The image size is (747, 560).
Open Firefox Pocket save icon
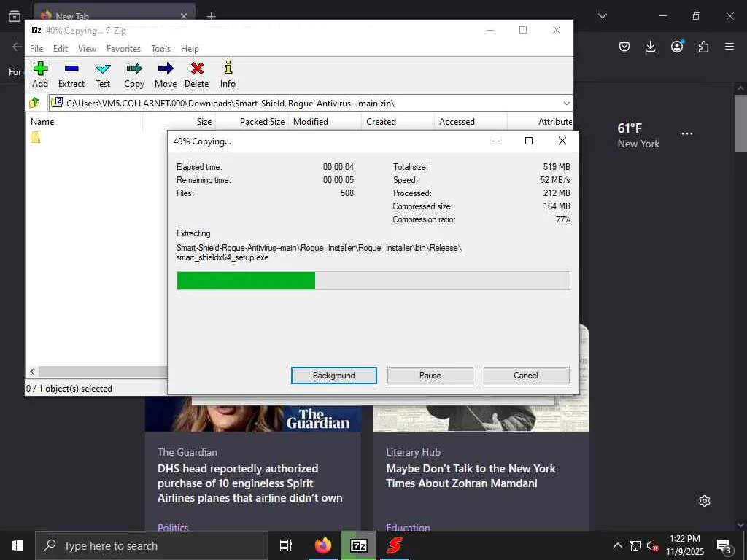(624, 47)
